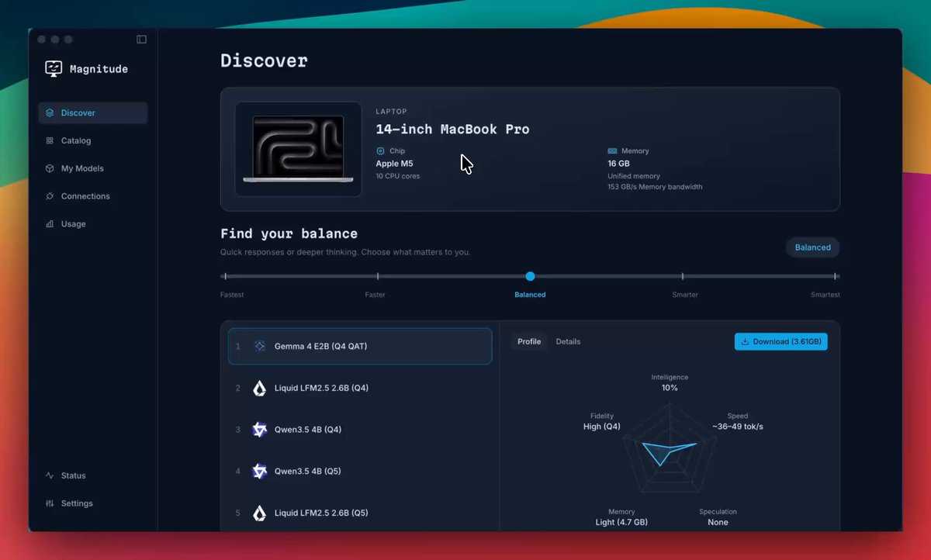
Task: Click the Fastest label
Action: point(232,295)
